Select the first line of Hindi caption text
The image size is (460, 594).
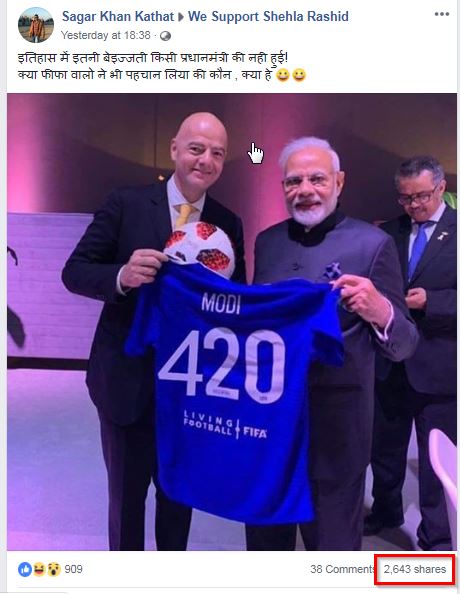[x=153, y=59]
